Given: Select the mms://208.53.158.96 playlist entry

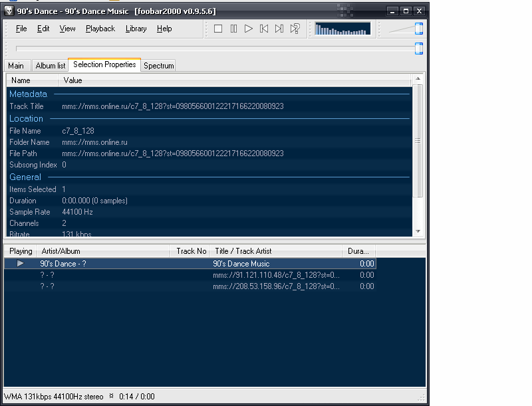Looking at the screenshot, I should click(x=190, y=286).
